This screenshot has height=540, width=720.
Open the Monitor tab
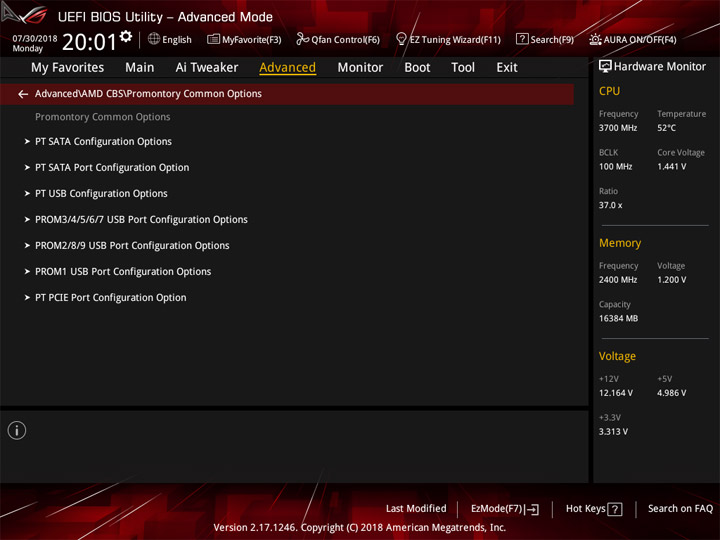(360, 68)
